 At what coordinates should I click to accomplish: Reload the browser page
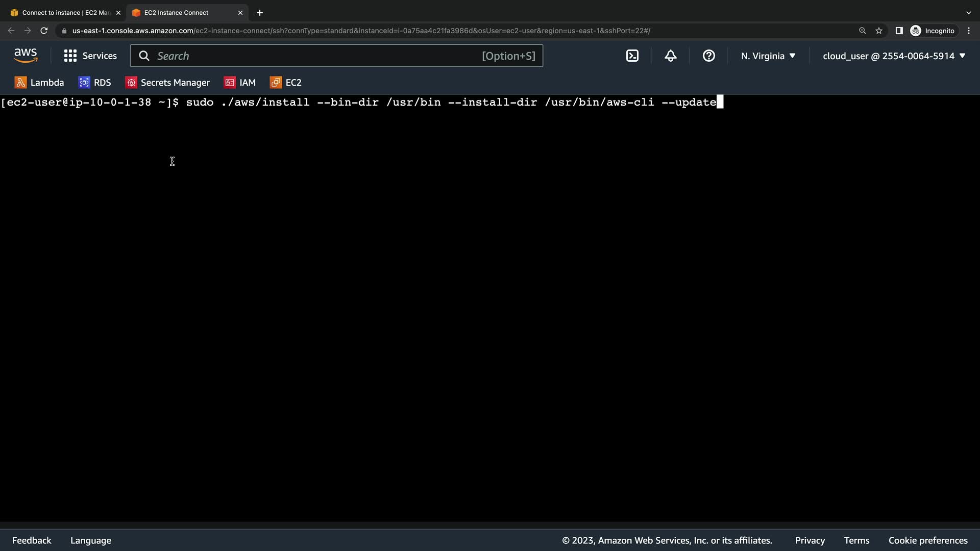44,31
